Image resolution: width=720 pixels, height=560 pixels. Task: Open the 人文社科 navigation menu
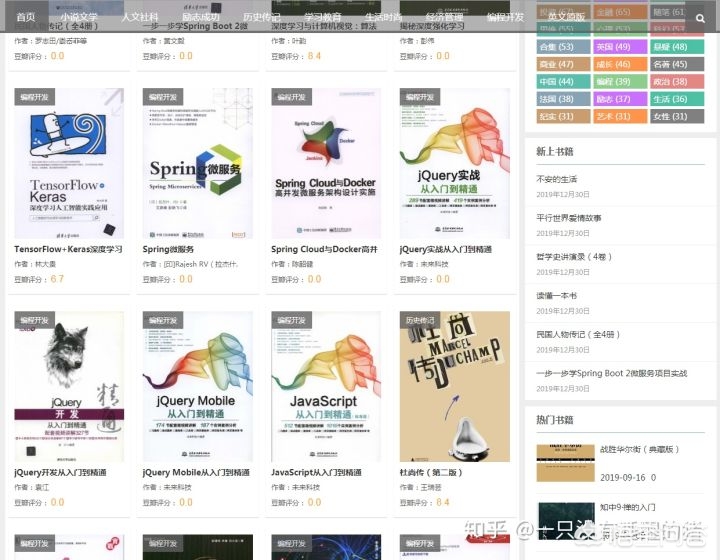point(140,17)
